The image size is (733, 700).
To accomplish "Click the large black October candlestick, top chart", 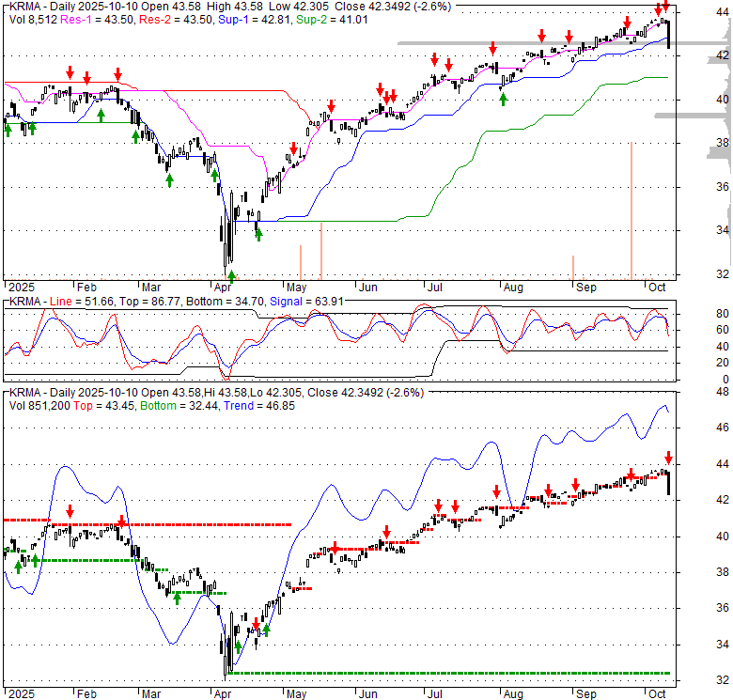I will pos(668,35).
